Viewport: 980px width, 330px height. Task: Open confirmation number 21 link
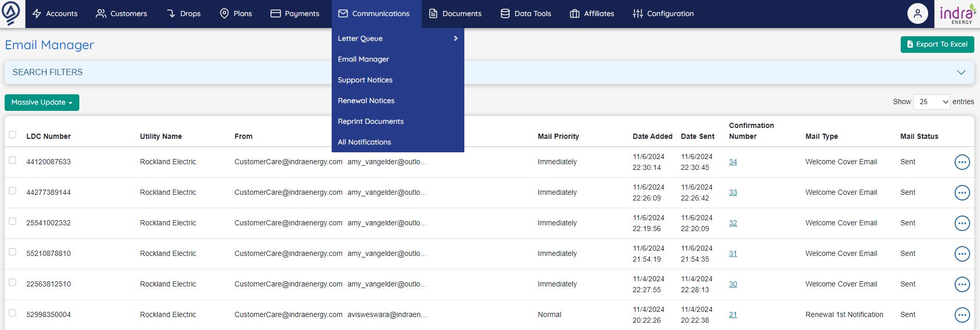(733, 314)
